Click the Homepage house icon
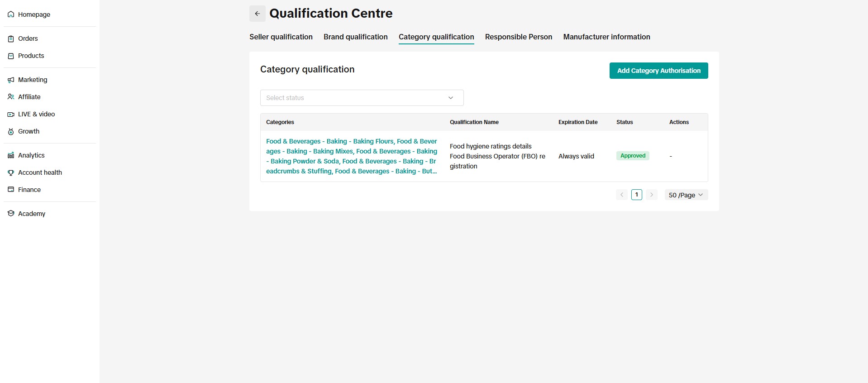The height and width of the screenshot is (383, 868). pyautogui.click(x=11, y=14)
